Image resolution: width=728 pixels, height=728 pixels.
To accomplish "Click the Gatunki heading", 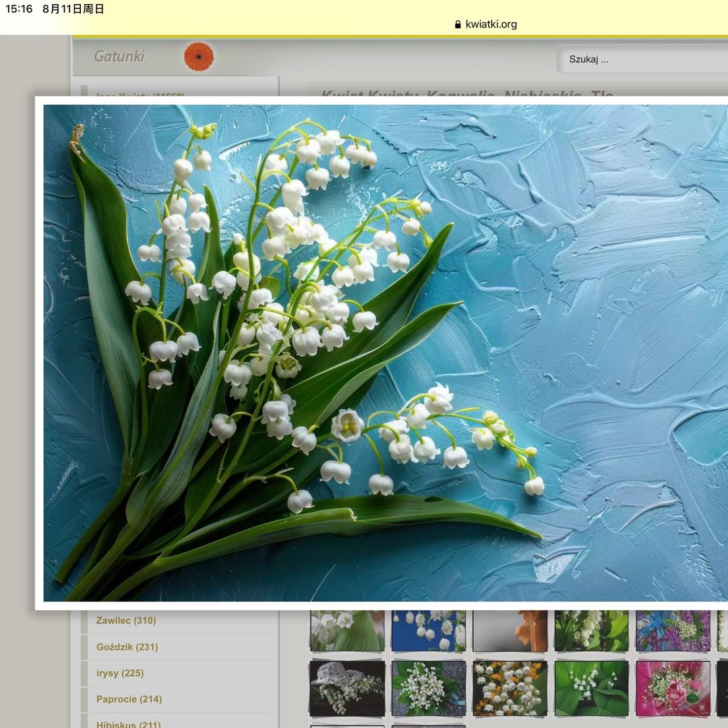I will pyautogui.click(x=119, y=56).
